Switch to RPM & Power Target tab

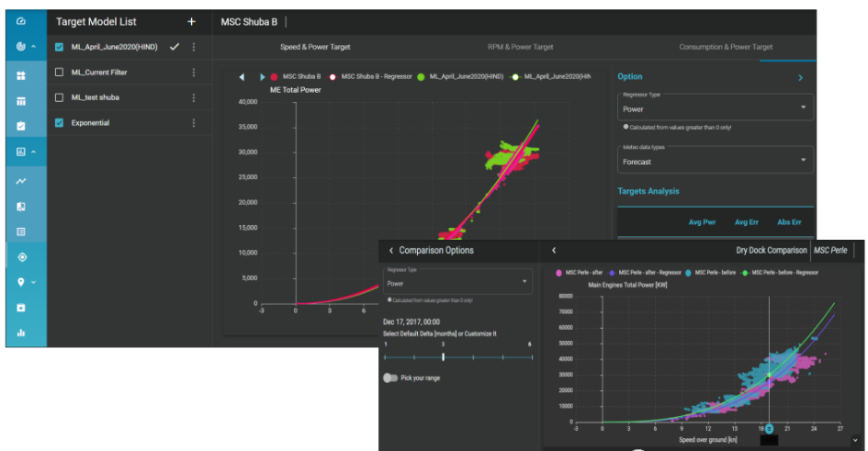tap(520, 47)
